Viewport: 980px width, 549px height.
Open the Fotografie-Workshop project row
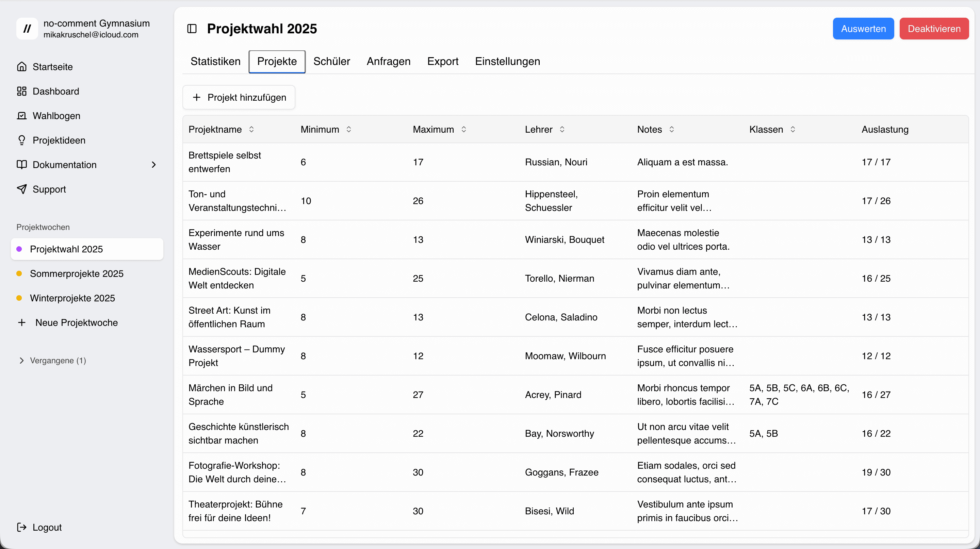576,472
